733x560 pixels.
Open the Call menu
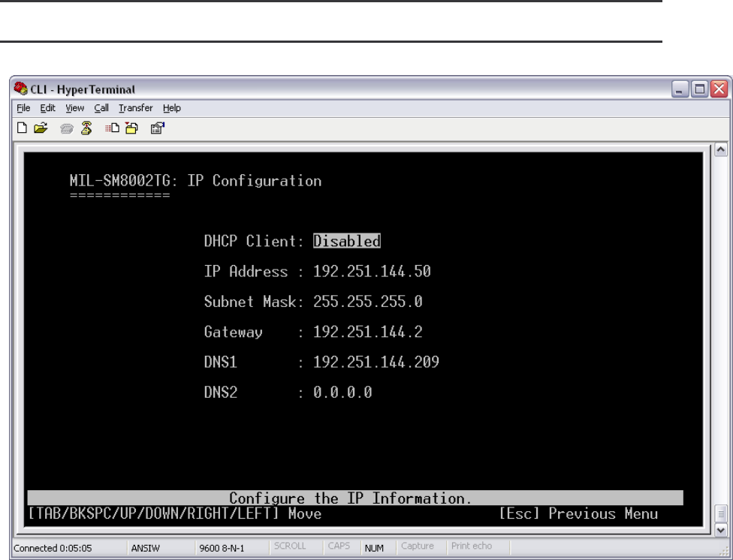tap(101, 108)
